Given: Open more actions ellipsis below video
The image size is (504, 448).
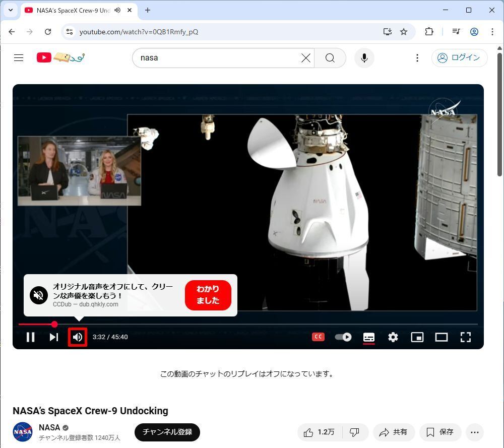Looking at the screenshot, I should (475, 432).
